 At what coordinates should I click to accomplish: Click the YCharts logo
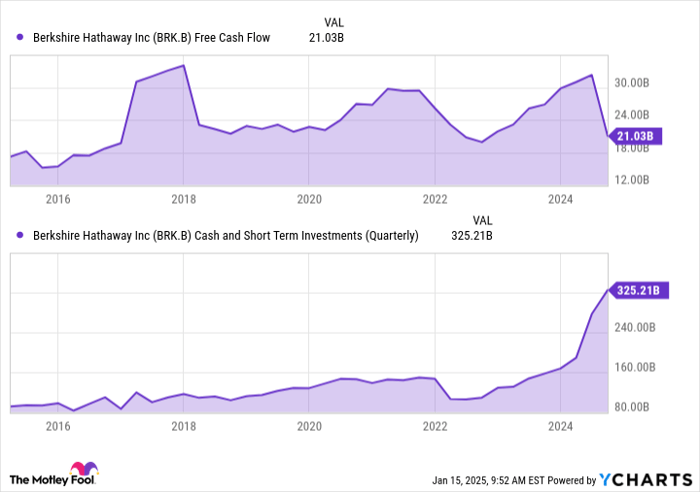click(646, 479)
